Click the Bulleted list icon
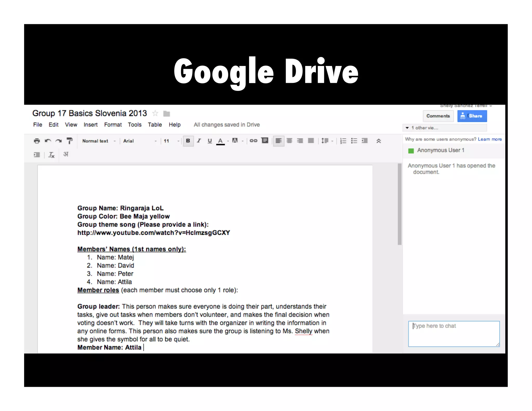532x411 pixels. tap(354, 141)
